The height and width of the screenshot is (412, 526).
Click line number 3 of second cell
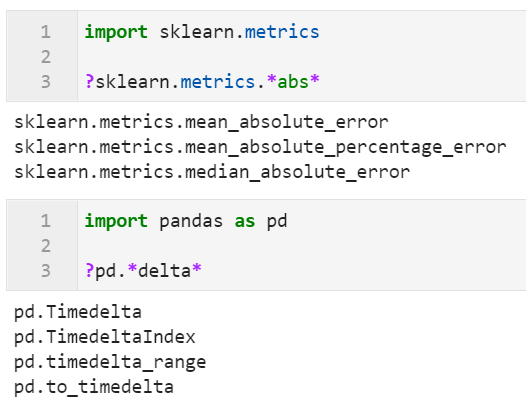[46, 271]
